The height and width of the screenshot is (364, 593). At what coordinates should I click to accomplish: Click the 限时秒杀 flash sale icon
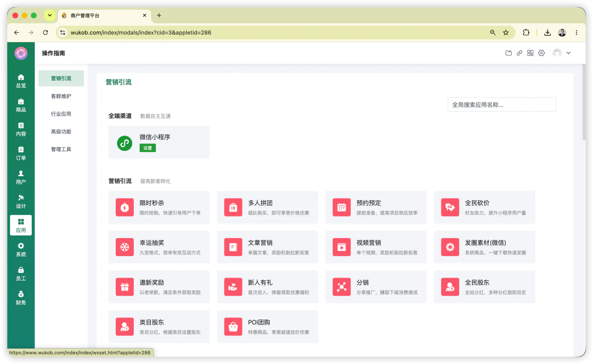[125, 207]
